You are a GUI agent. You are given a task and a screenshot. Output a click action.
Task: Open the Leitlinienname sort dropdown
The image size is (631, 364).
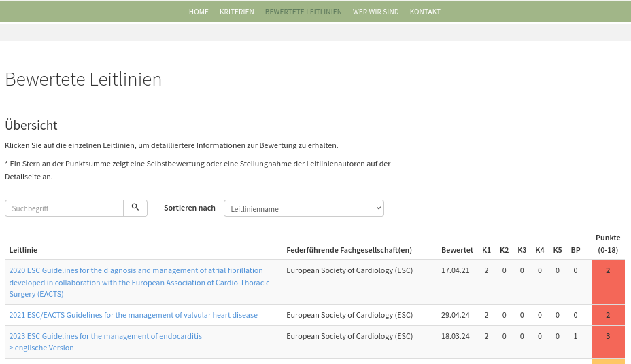click(304, 208)
